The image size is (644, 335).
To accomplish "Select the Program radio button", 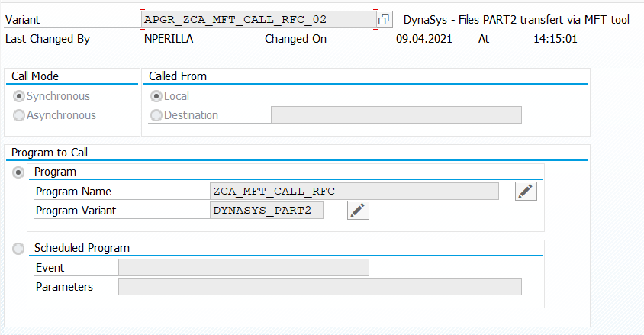I will (18, 172).
